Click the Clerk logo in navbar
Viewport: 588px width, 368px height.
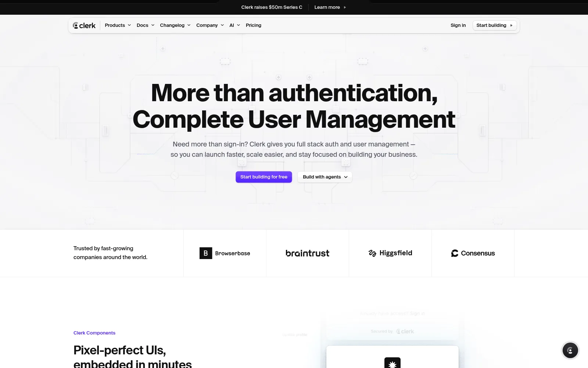click(84, 25)
